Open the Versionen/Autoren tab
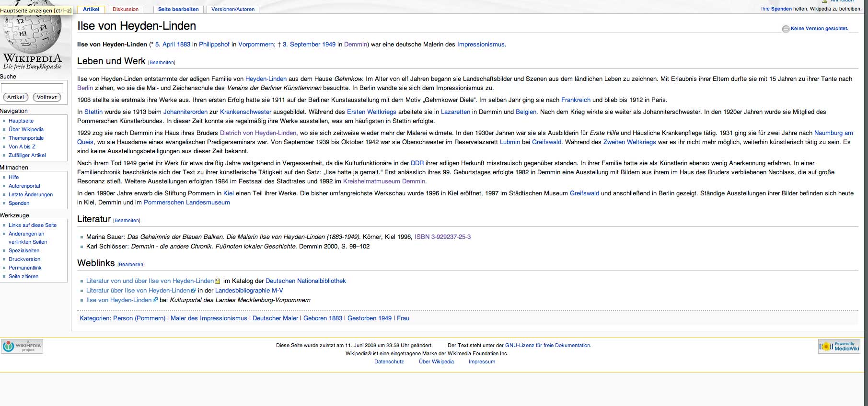Screen dimensions: 868x406 (x=233, y=9)
